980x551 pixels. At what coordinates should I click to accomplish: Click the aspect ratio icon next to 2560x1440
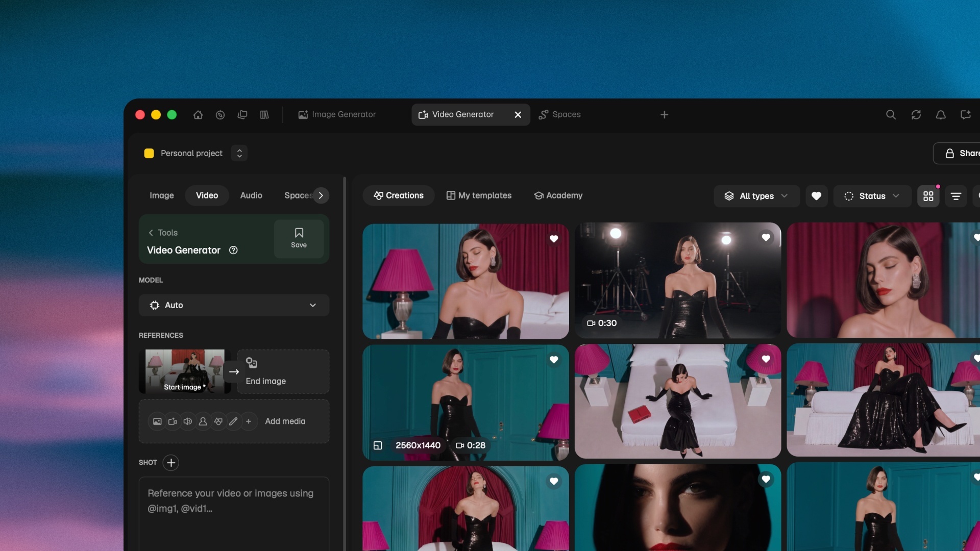coord(378,445)
